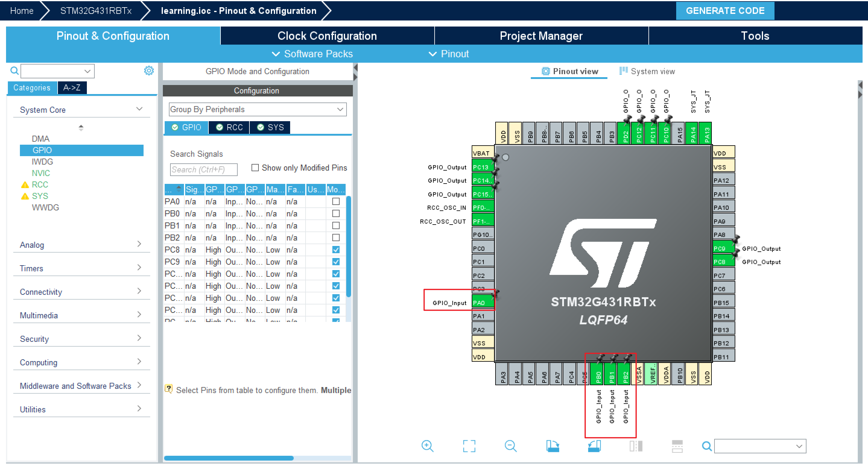Check the Modified box for PA0 row

click(336, 201)
